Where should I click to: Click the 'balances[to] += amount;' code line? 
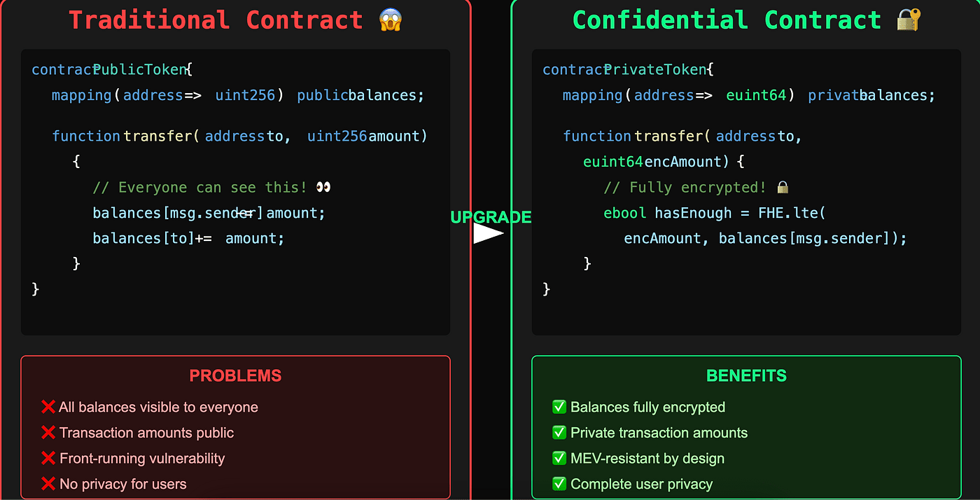pyautogui.click(x=188, y=239)
